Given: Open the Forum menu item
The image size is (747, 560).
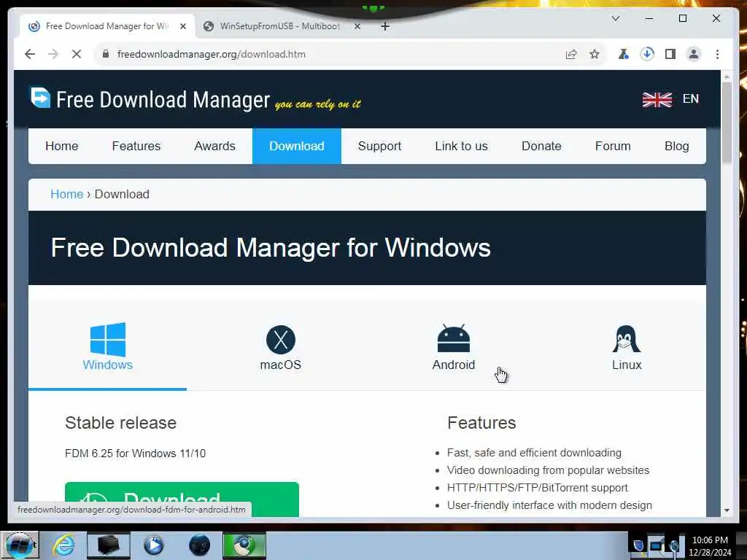Looking at the screenshot, I should coord(613,146).
